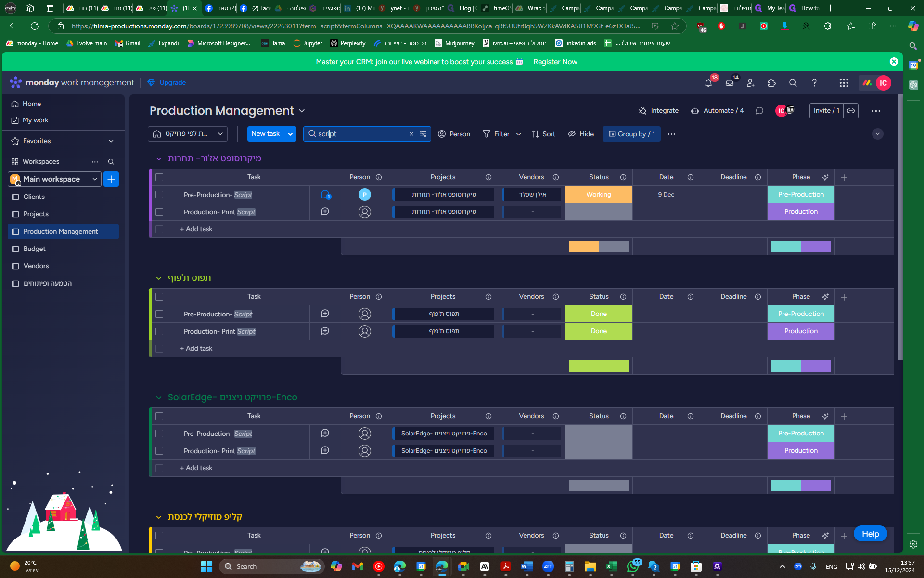Screen dimensions: 924x578
Task: Open the apps marketplace puzzle icon
Action: (x=771, y=83)
